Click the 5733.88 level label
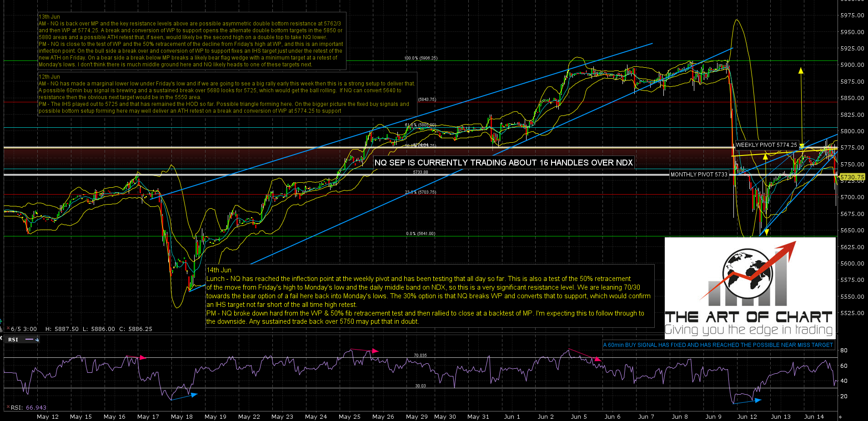The image size is (868, 421). tap(421, 172)
